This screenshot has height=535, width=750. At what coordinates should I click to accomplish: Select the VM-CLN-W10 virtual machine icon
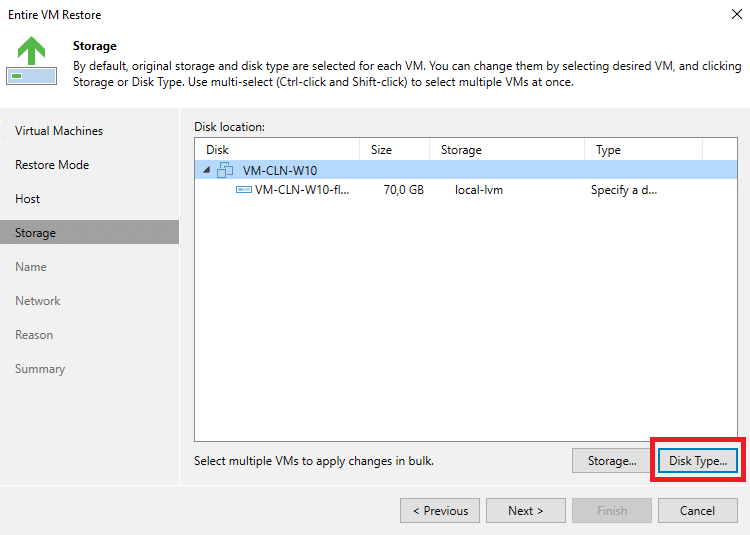[225, 170]
